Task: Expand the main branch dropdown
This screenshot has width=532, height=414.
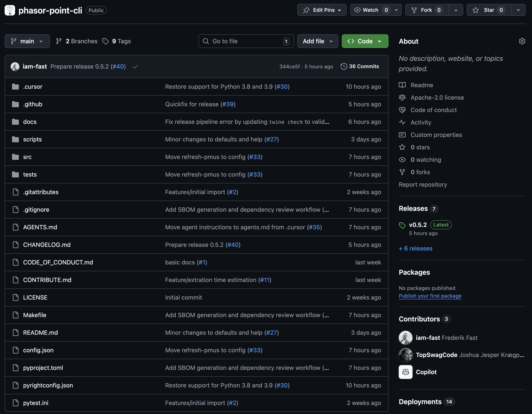Action: pyautogui.click(x=27, y=41)
